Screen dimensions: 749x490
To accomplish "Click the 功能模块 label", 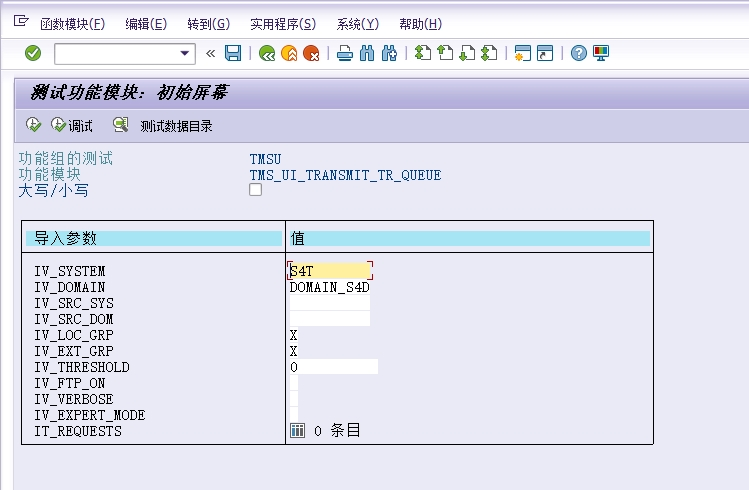I will (x=50, y=174).
